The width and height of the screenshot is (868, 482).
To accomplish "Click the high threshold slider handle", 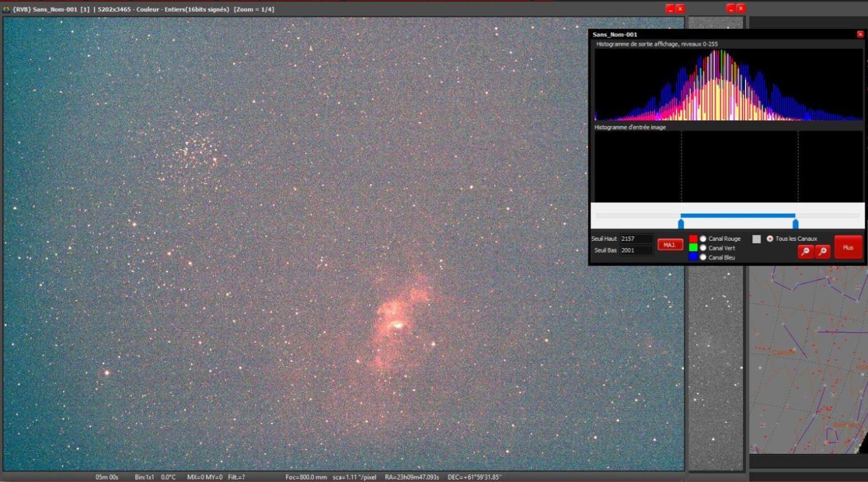I will pyautogui.click(x=795, y=223).
